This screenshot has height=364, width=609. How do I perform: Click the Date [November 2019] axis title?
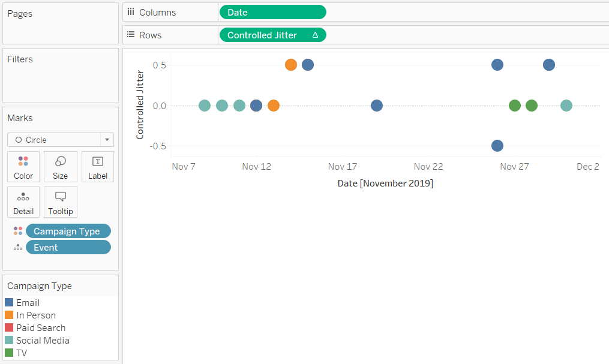click(385, 183)
